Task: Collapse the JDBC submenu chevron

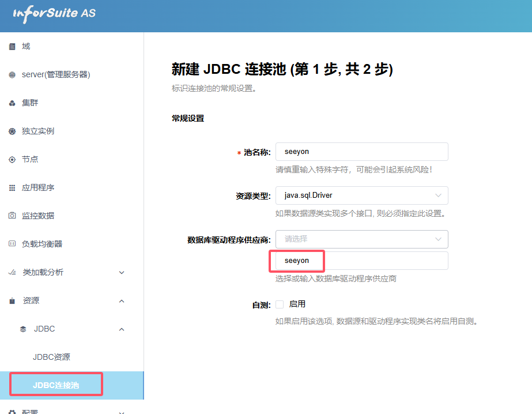Action: [x=122, y=329]
